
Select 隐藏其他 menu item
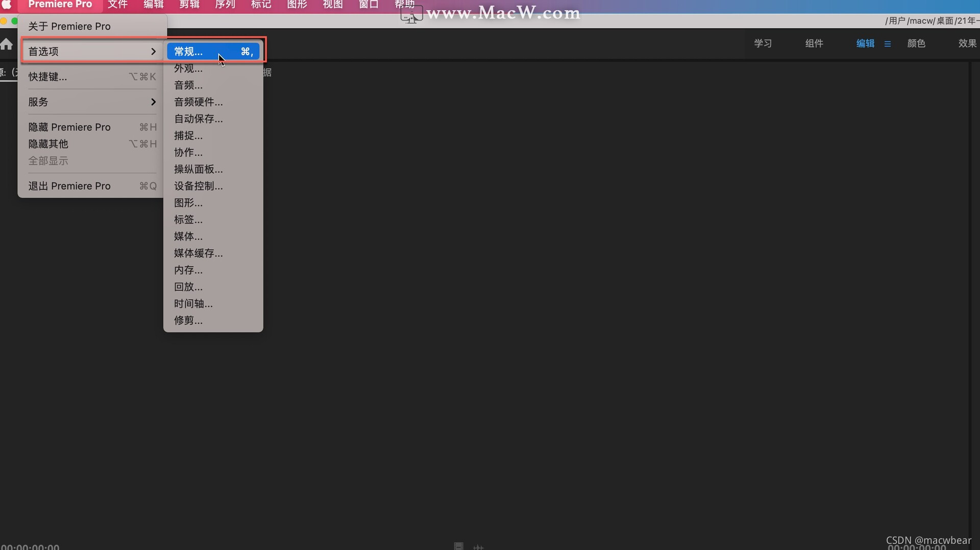point(92,144)
